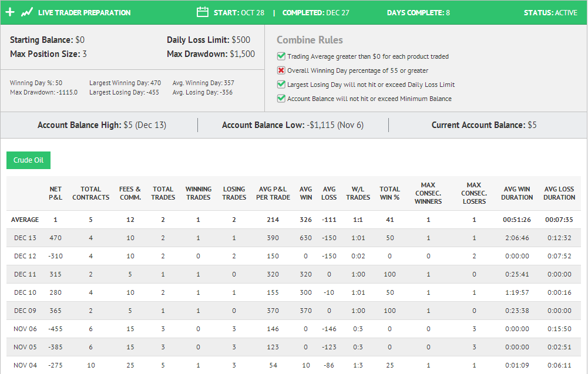Viewport: 588px width, 374px height.
Task: Click the Combine Rules heading
Action: pyautogui.click(x=310, y=40)
